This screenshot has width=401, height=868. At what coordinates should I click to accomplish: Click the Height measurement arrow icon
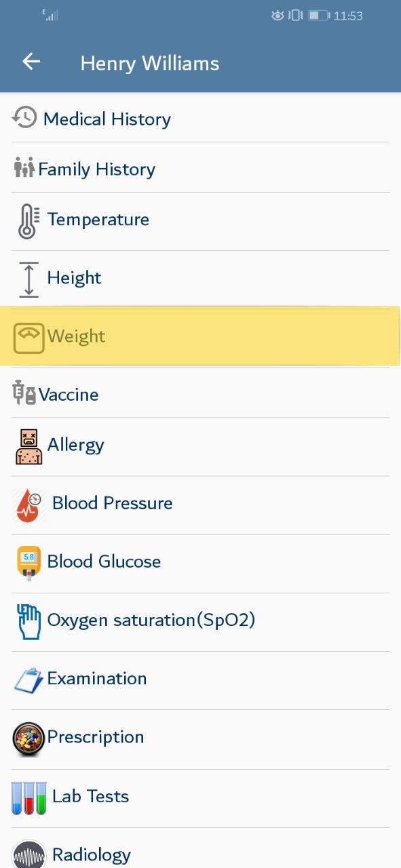pos(28,279)
